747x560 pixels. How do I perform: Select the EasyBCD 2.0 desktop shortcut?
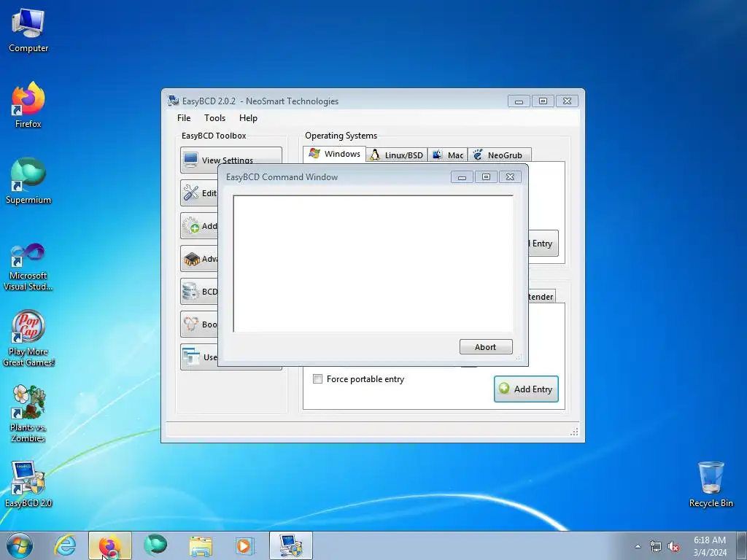coord(28,484)
